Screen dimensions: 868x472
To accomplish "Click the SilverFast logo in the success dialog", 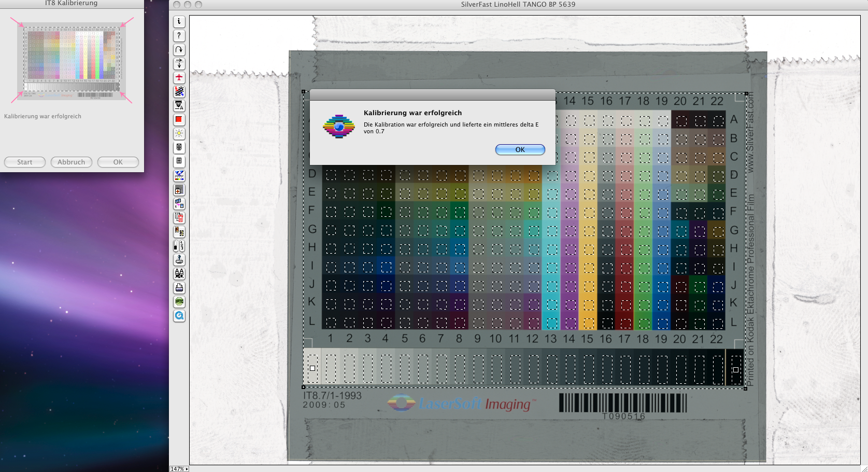I will pyautogui.click(x=338, y=126).
